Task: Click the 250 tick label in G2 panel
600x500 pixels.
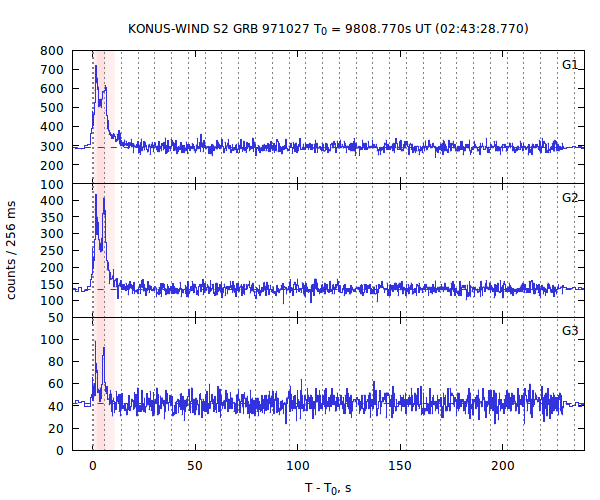Action: [x=52, y=251]
